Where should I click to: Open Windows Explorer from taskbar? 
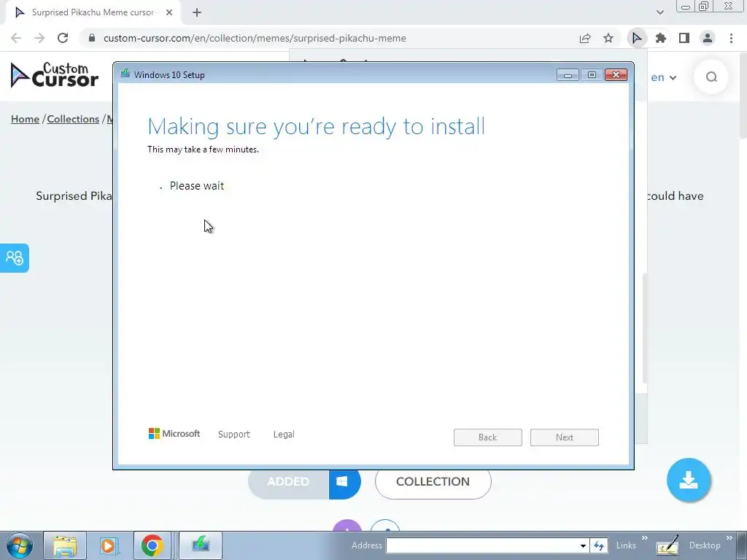pos(65,545)
